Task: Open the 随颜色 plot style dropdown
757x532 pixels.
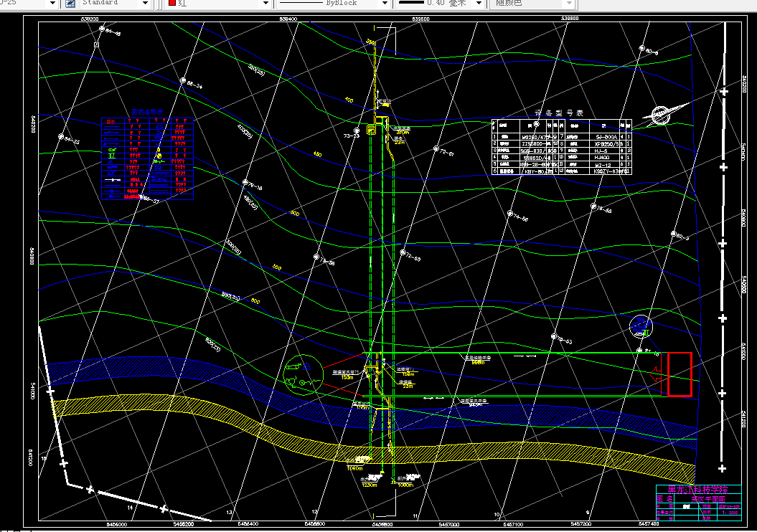Action: click(x=569, y=4)
